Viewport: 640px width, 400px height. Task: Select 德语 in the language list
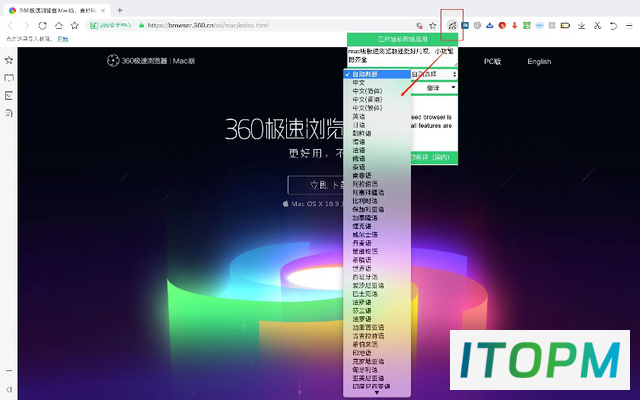[377, 142]
